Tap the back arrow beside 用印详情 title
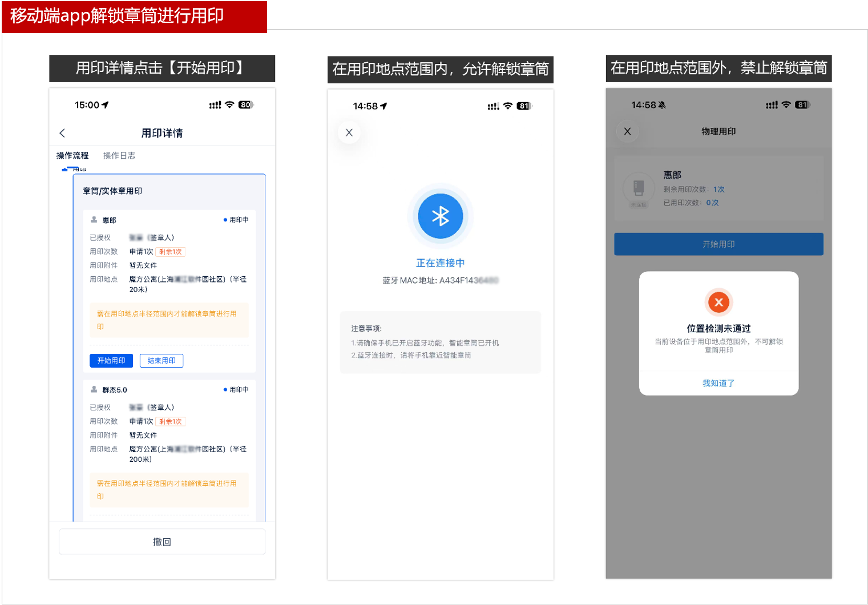868x605 pixels. [62, 133]
